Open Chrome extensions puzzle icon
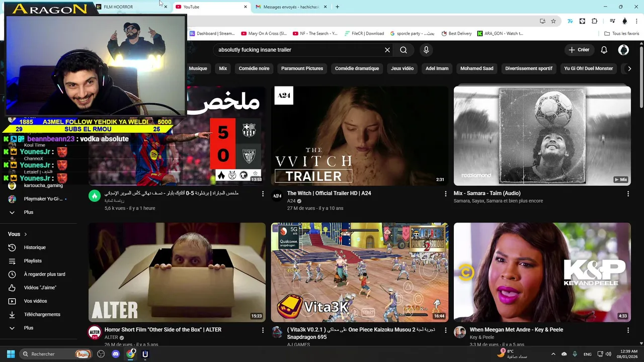This screenshot has height=362, width=644. click(595, 21)
